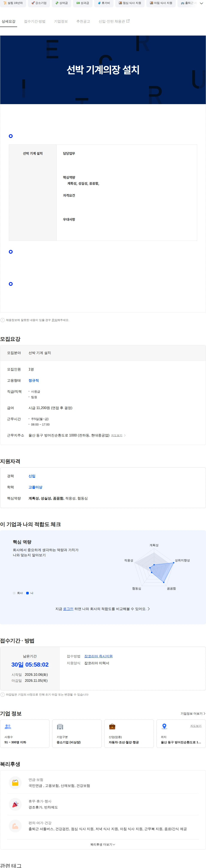The image size is (206, 868).
Task: Click the 사원수 51 ~ 300명 이하 card
Action: pyautogui.click(x=25, y=734)
